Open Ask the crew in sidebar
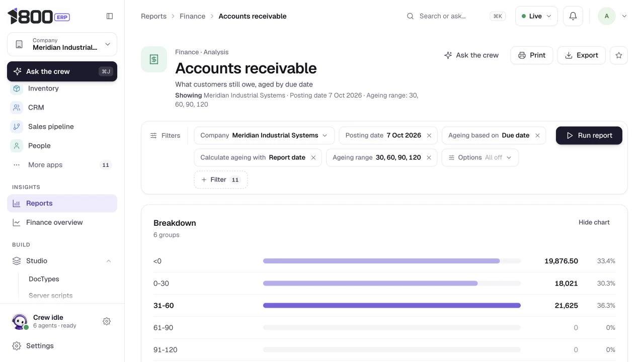 point(62,71)
